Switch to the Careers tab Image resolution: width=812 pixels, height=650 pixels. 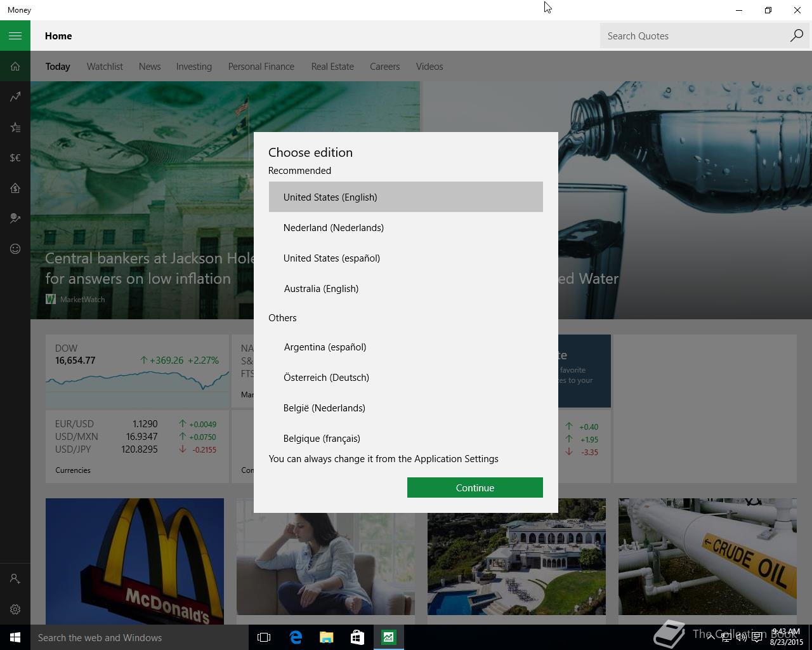pyautogui.click(x=385, y=66)
